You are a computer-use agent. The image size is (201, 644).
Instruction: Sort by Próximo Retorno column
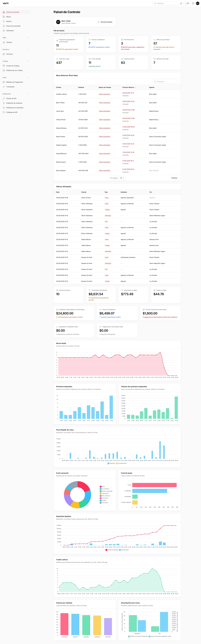129,87
